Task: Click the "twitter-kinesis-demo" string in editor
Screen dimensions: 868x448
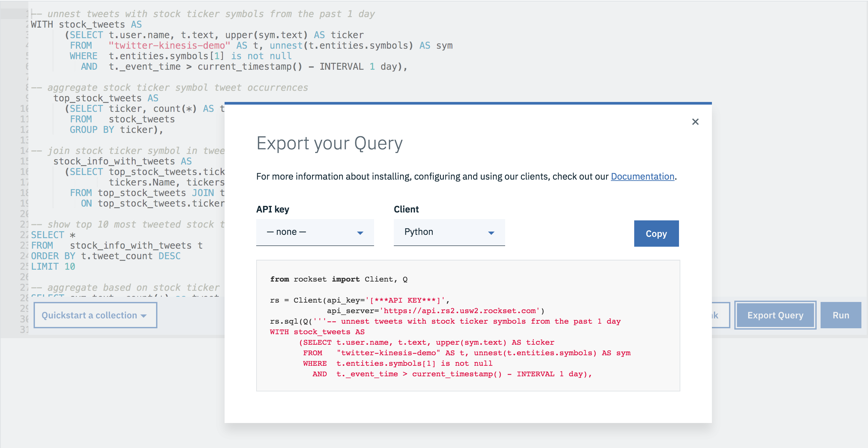Action: point(169,46)
